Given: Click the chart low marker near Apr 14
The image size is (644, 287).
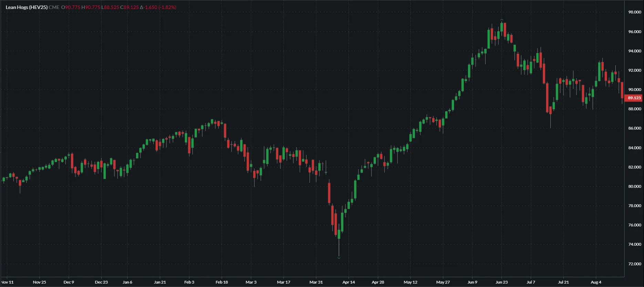Looking at the screenshot, I should tap(339, 257).
